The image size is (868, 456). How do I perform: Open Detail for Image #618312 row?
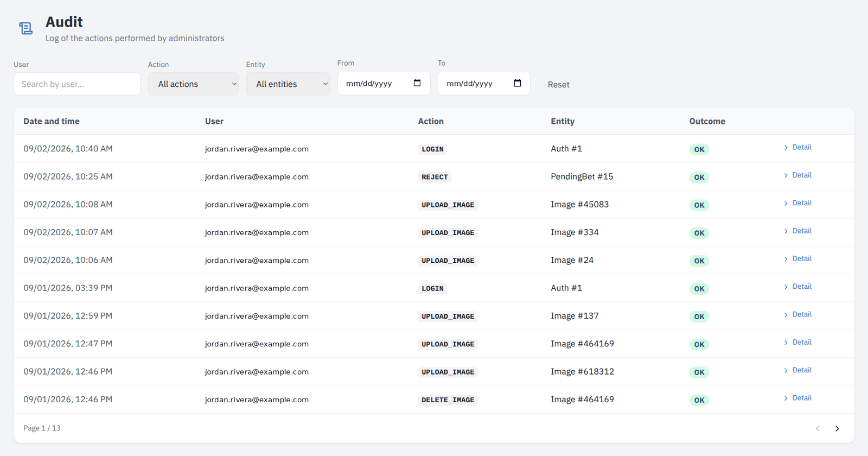coord(797,370)
